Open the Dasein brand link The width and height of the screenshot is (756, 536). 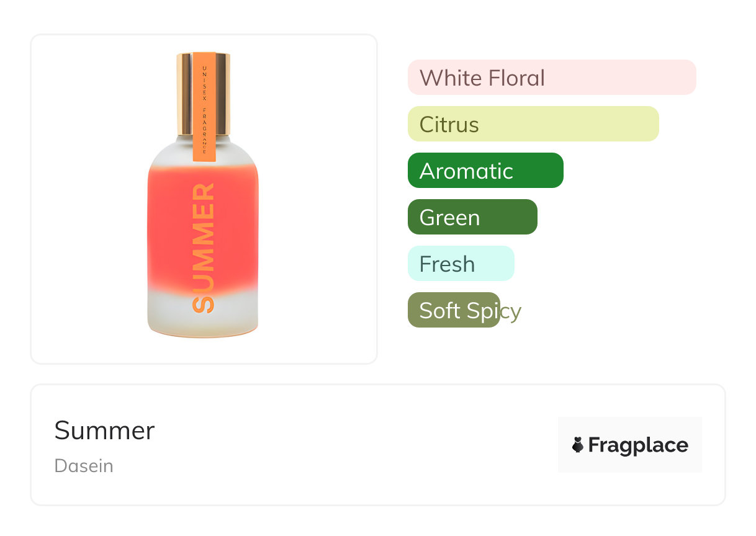pyautogui.click(x=84, y=466)
